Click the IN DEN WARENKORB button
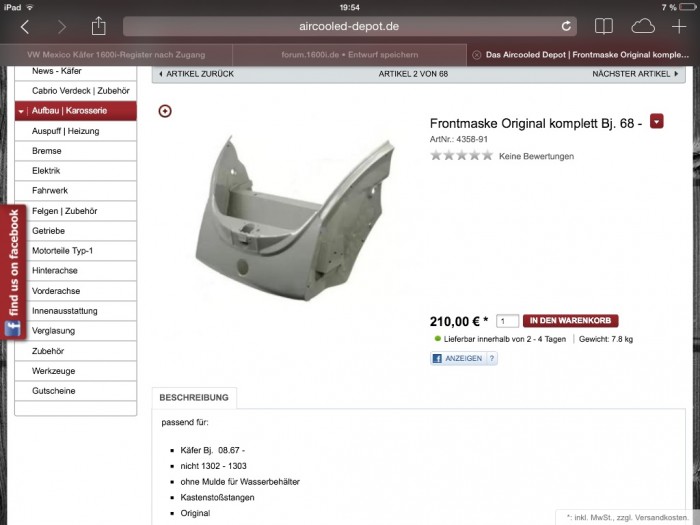 pos(571,321)
